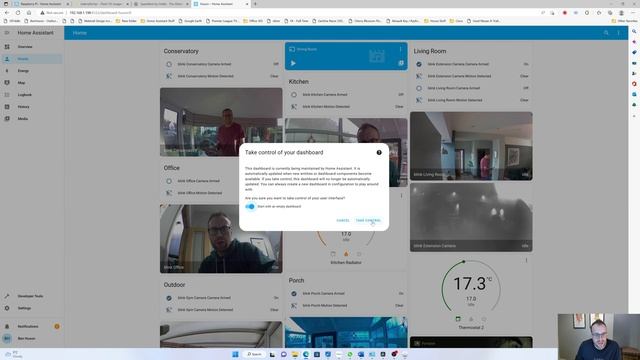The image size is (640, 360).
Task: Open the header overflow menu icon
Action: tap(618, 33)
